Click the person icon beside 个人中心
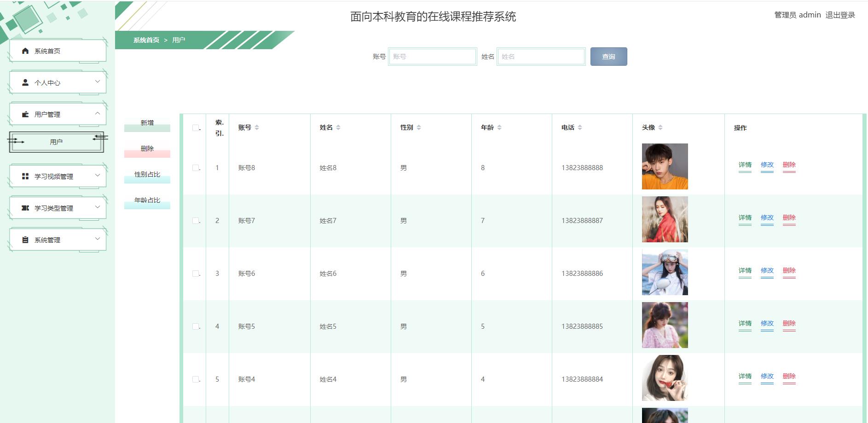 point(25,82)
